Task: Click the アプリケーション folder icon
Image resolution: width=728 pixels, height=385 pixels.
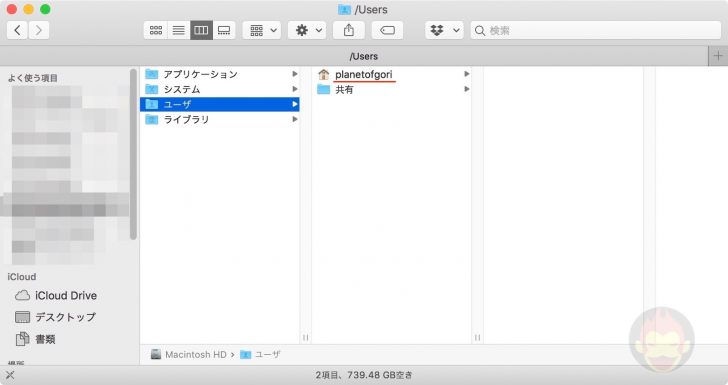Action: pos(152,74)
